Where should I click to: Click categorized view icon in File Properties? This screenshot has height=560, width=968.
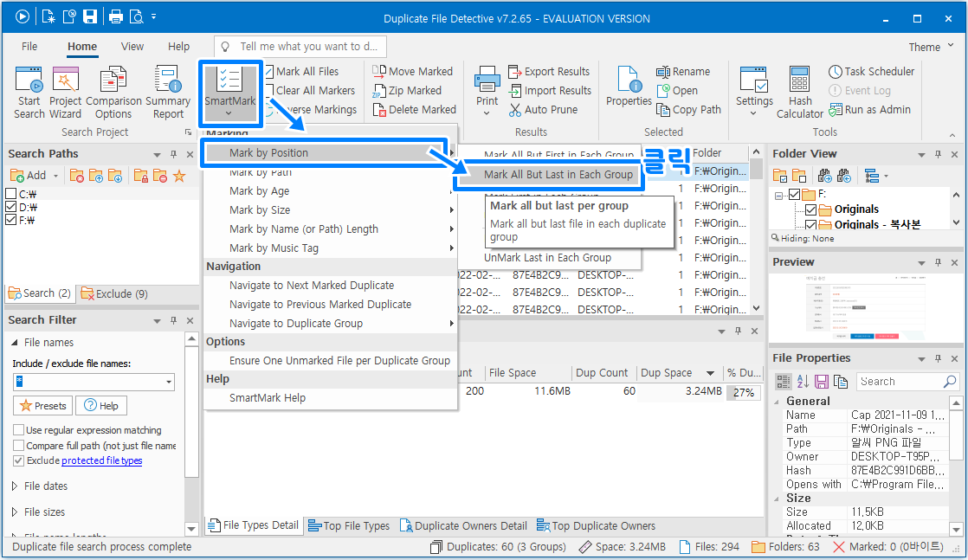[783, 382]
